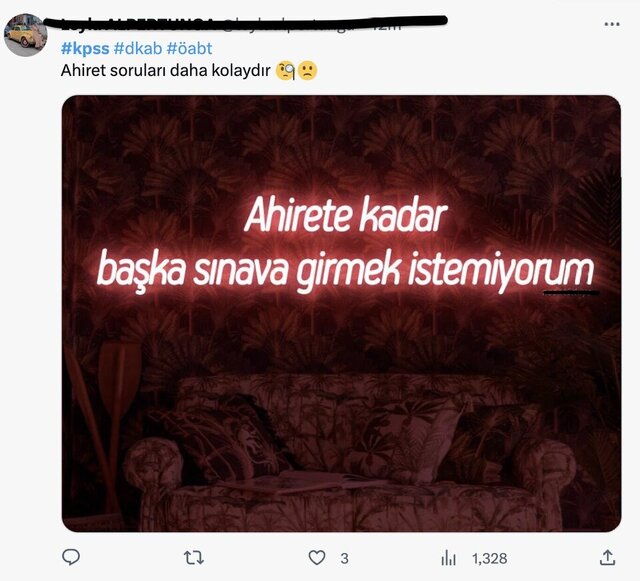Image resolution: width=640 pixels, height=581 pixels.
Task: Click the underline beneath 'istemiyorum' in image
Action: click(571, 292)
